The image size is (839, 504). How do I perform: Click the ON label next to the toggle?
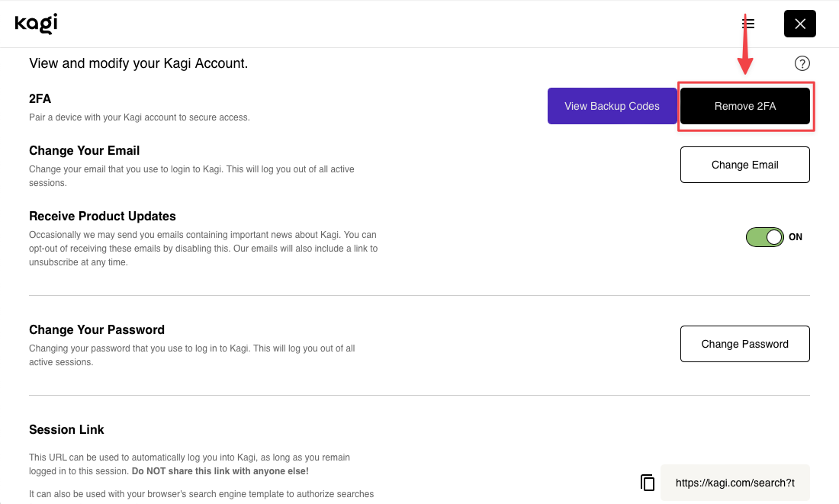click(x=796, y=237)
